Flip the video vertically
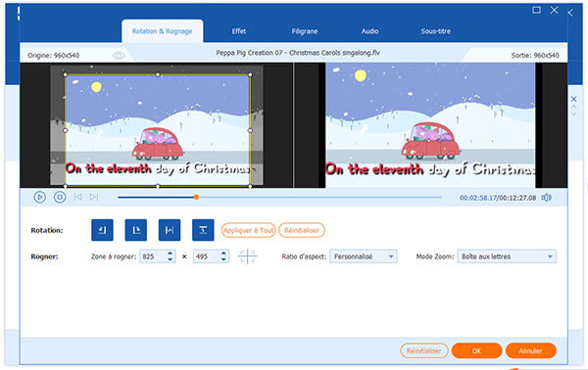The height and width of the screenshot is (370, 588). coord(203,230)
